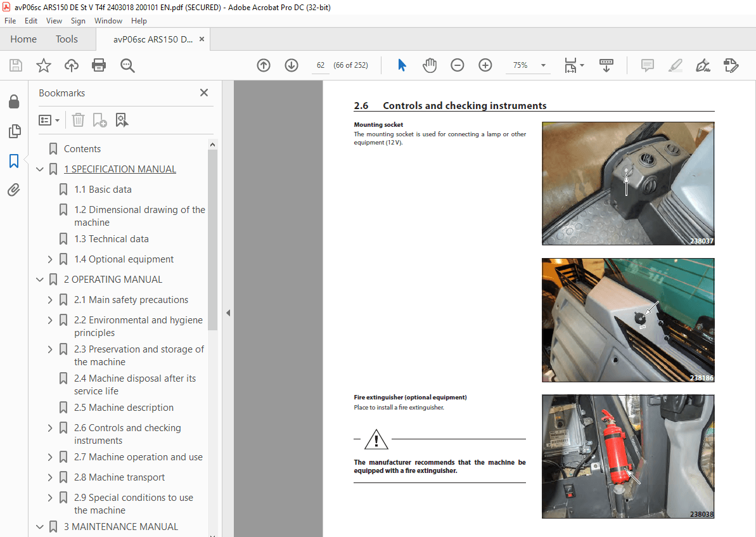Print the current PDF document
Image resolution: width=756 pixels, height=537 pixels.
(x=99, y=65)
